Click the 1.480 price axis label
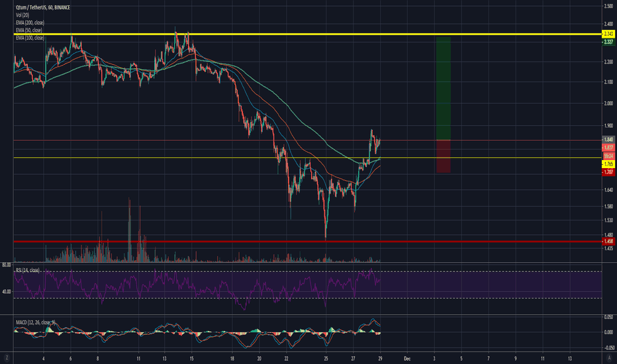This screenshot has width=617, height=364. pyautogui.click(x=608, y=235)
